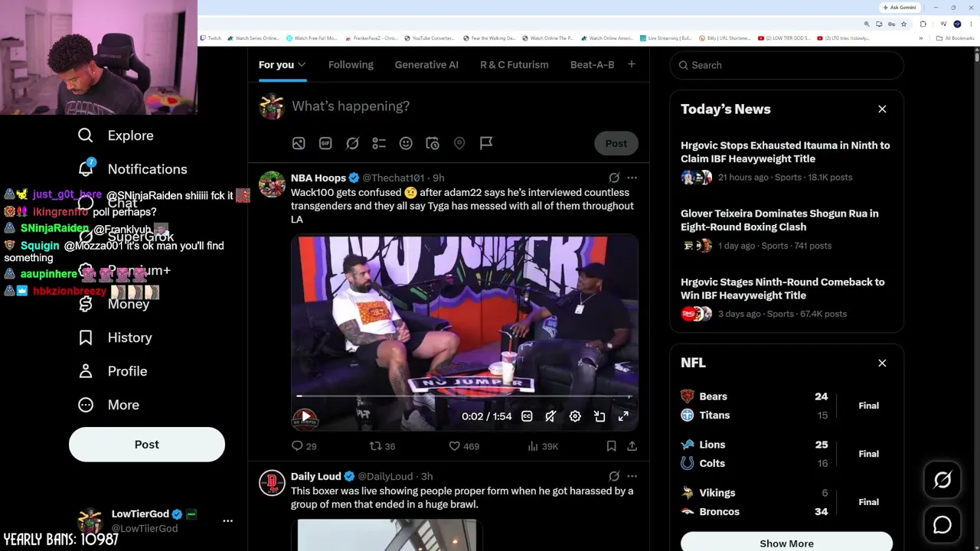The image size is (980, 551).
Task: Add a GIF to the post
Action: [325, 143]
